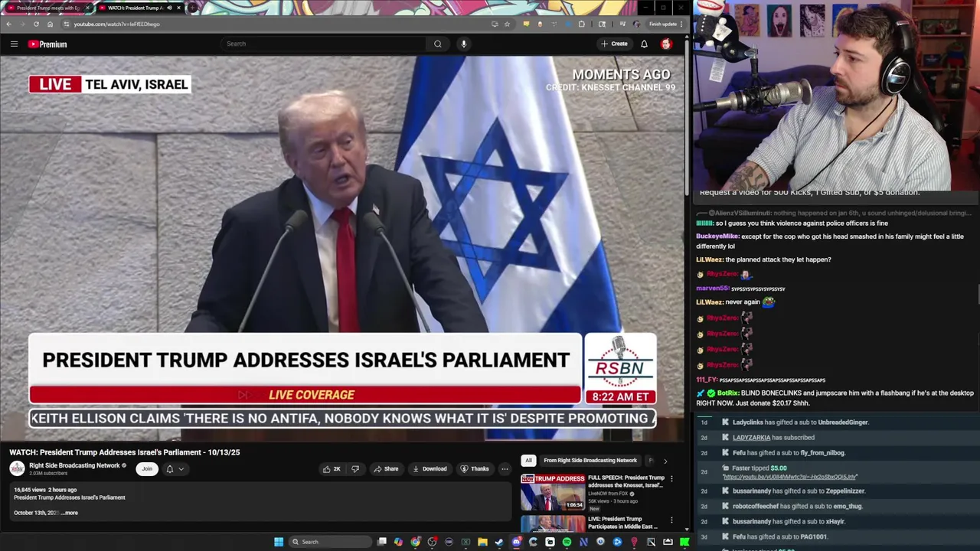Viewport: 980px width, 551px height.
Task: Open the link tipped by Faster in chat
Action: (789, 477)
